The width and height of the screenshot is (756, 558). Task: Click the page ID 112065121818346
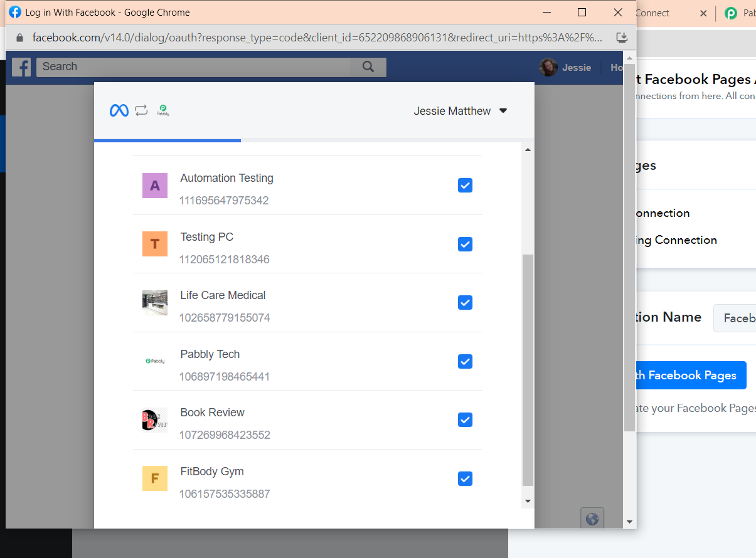tap(225, 260)
